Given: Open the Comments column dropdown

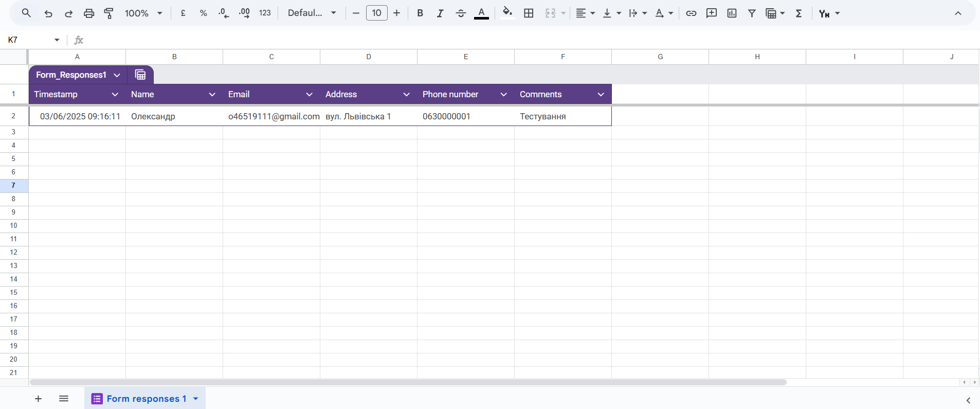Looking at the screenshot, I should point(601,94).
